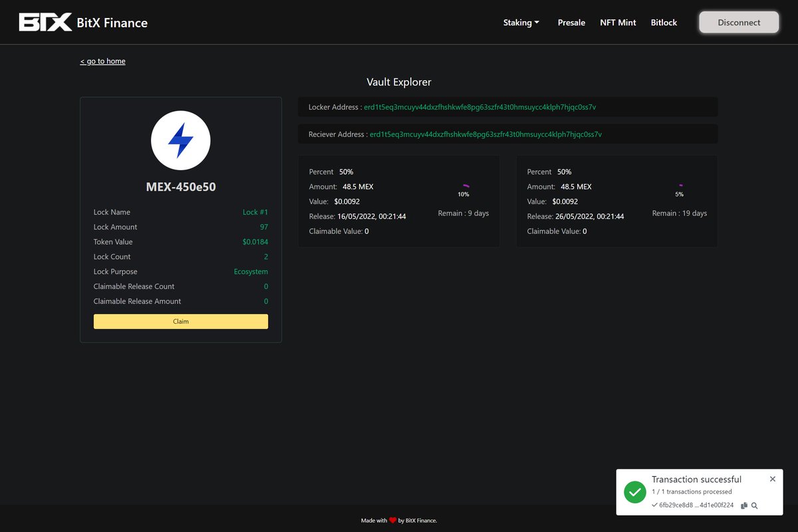This screenshot has height=532, width=798.
Task: Click the red heart icon in footer
Action: point(392,521)
